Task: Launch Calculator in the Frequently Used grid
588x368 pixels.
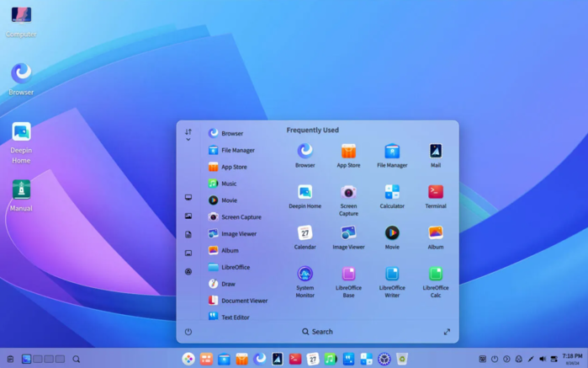Action: point(392,193)
